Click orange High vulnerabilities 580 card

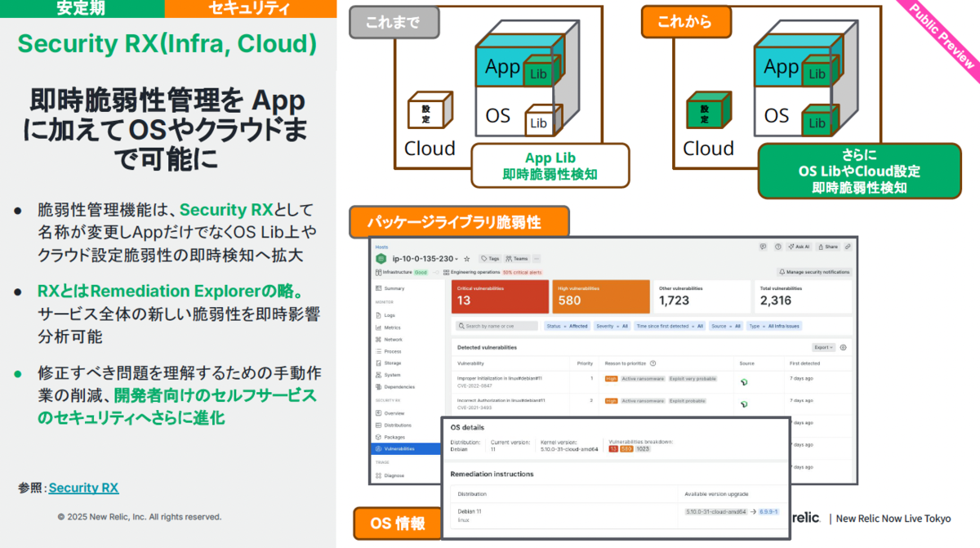pos(600,297)
